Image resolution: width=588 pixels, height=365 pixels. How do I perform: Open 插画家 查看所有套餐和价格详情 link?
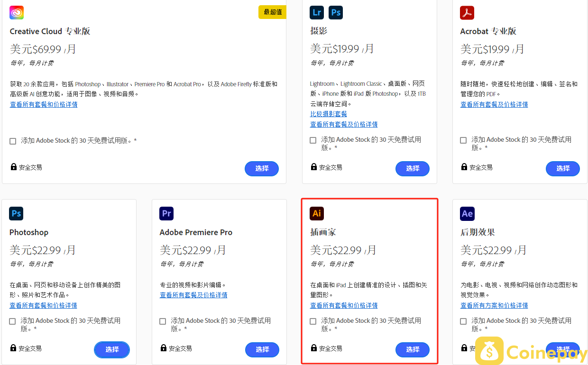pos(344,305)
